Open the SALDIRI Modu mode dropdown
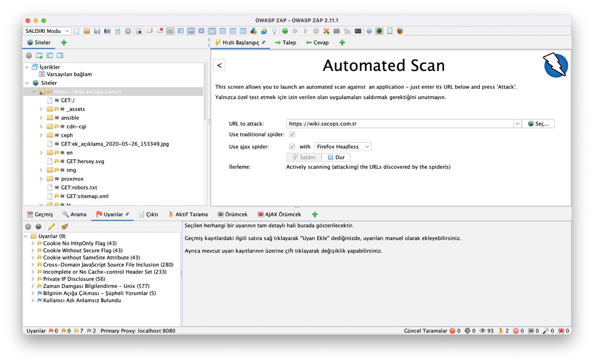594x364 pixels. click(46, 31)
